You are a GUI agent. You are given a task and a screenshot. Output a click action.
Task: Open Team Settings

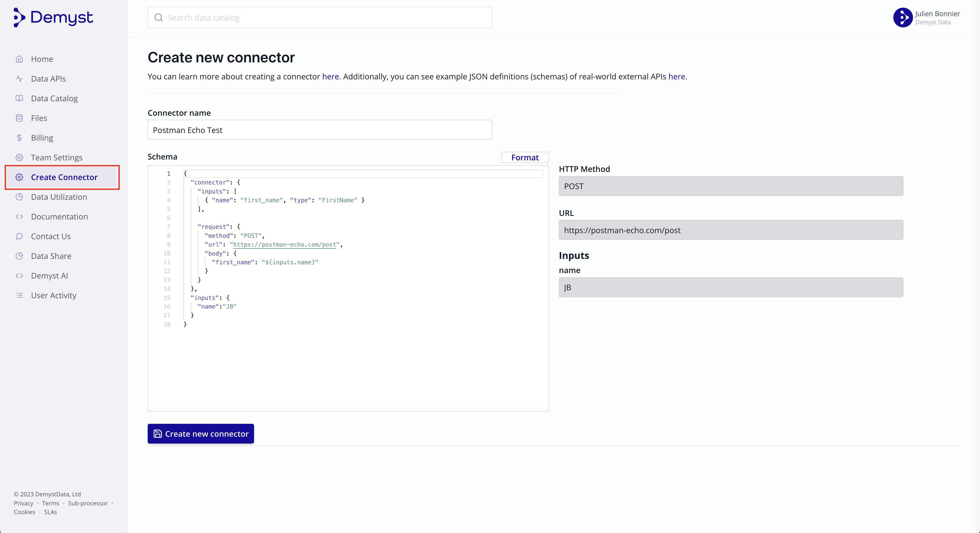click(56, 157)
